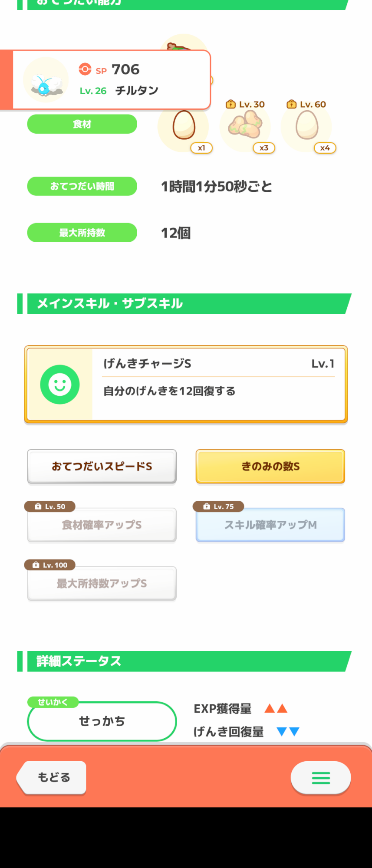
Task: Tap the せっかち nature box
Action: (102, 721)
